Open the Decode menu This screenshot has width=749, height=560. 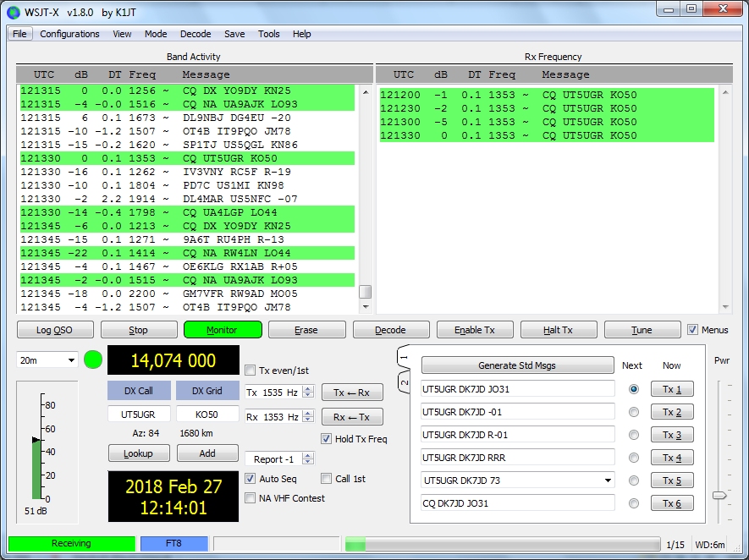coord(196,34)
